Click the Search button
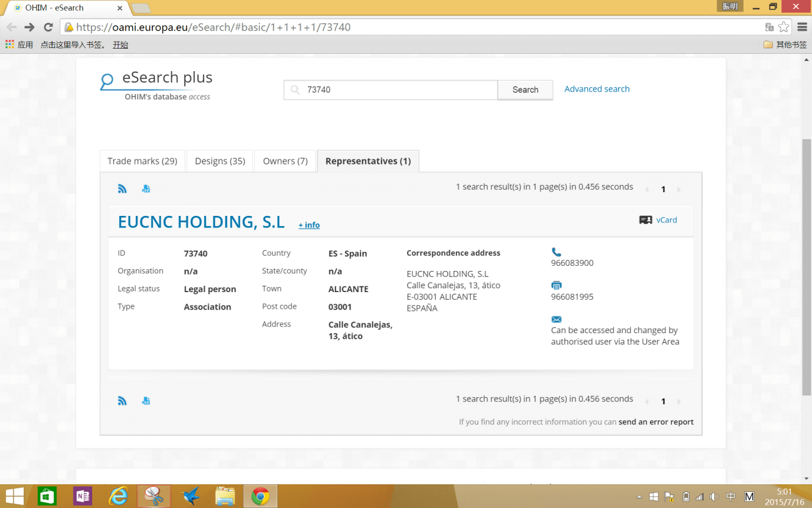The width and height of the screenshot is (812, 508). click(x=525, y=90)
